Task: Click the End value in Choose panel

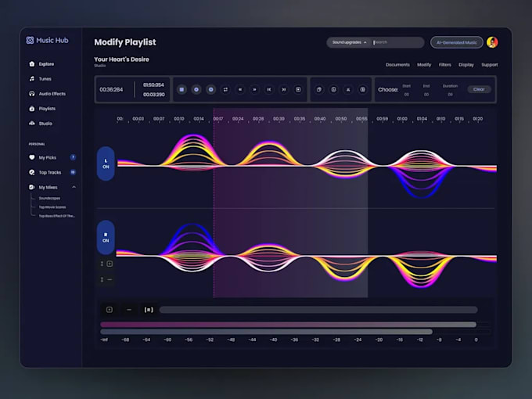Action: click(x=426, y=95)
